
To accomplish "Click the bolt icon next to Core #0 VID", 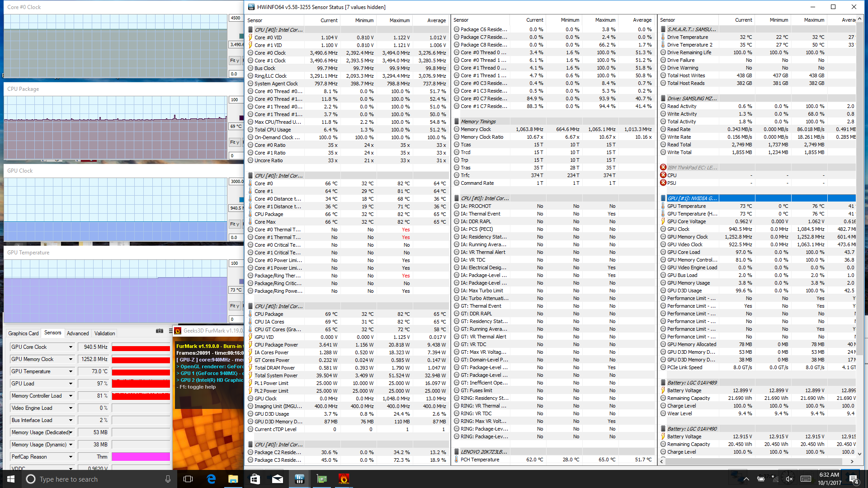I will click(250, 38).
